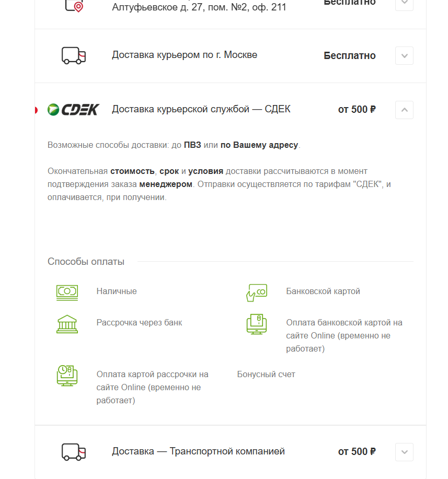Click the CDEK logo icon

pyautogui.click(x=73, y=110)
